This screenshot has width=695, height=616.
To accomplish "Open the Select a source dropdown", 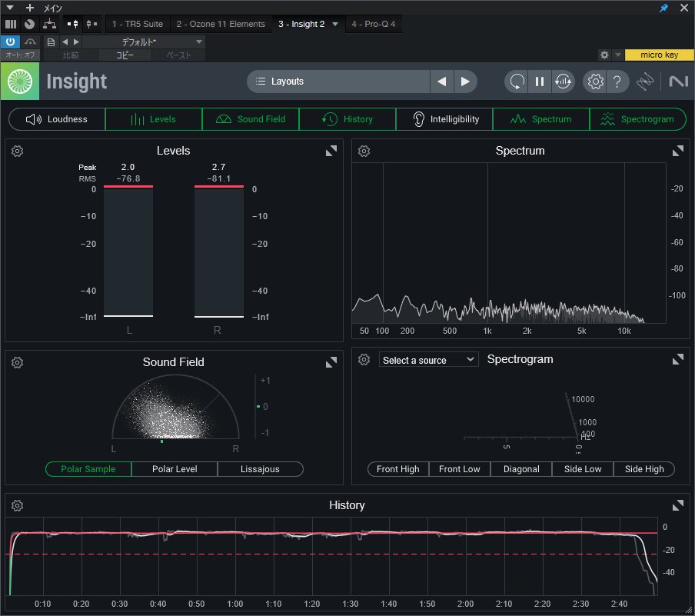I will click(x=428, y=360).
